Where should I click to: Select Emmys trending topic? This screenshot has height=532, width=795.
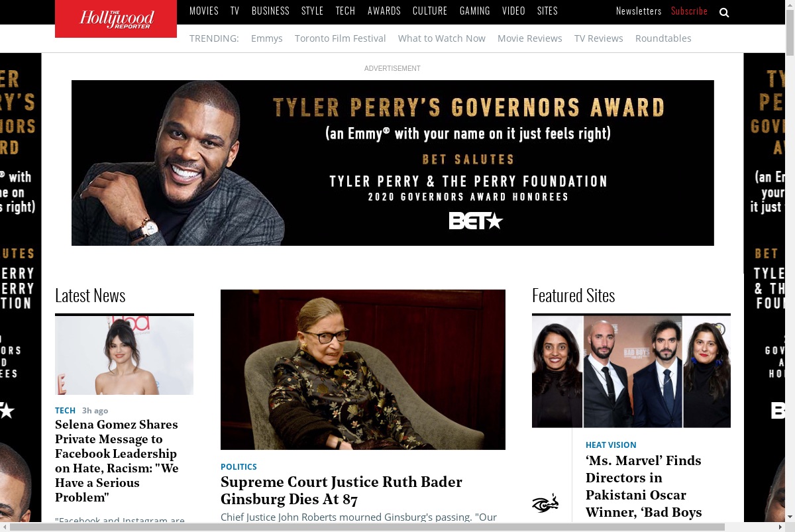(267, 38)
